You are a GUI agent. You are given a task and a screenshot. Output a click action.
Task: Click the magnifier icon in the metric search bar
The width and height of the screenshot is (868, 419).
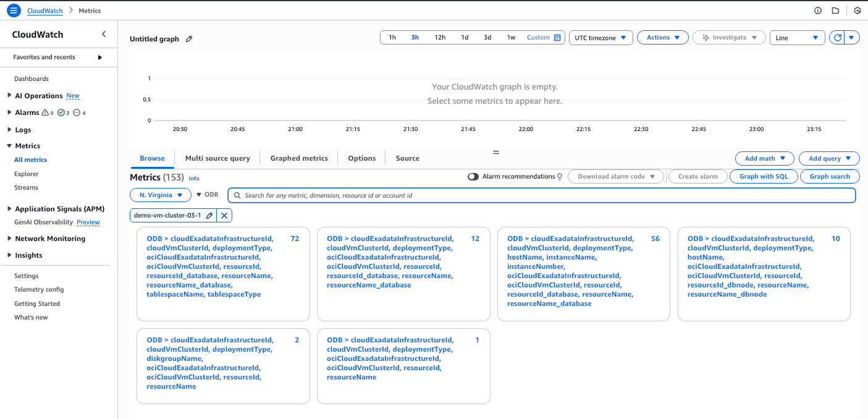237,195
